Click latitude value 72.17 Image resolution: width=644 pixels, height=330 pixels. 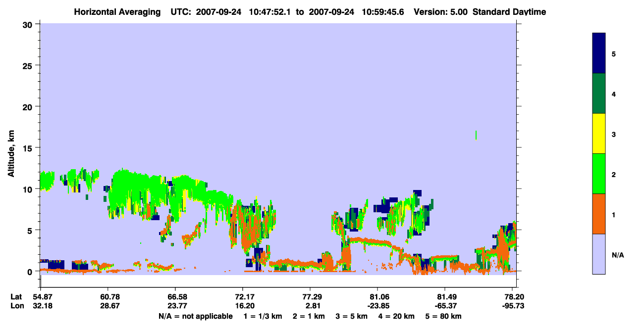coord(243,297)
